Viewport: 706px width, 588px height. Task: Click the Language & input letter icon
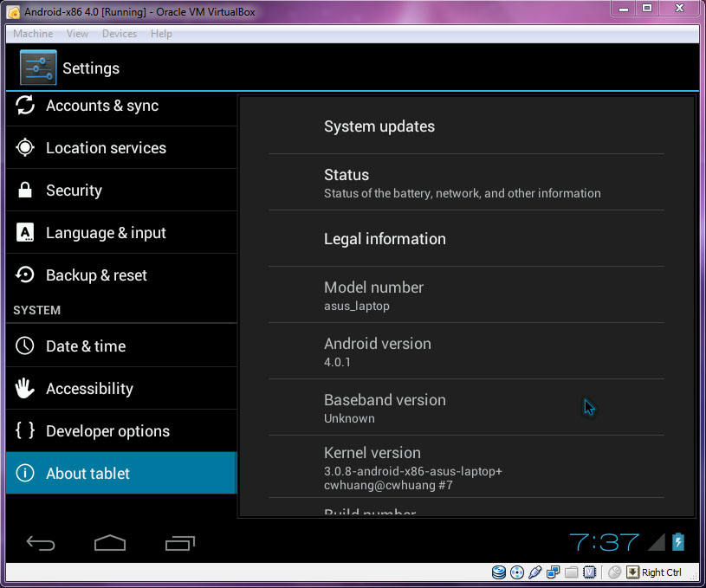point(25,232)
